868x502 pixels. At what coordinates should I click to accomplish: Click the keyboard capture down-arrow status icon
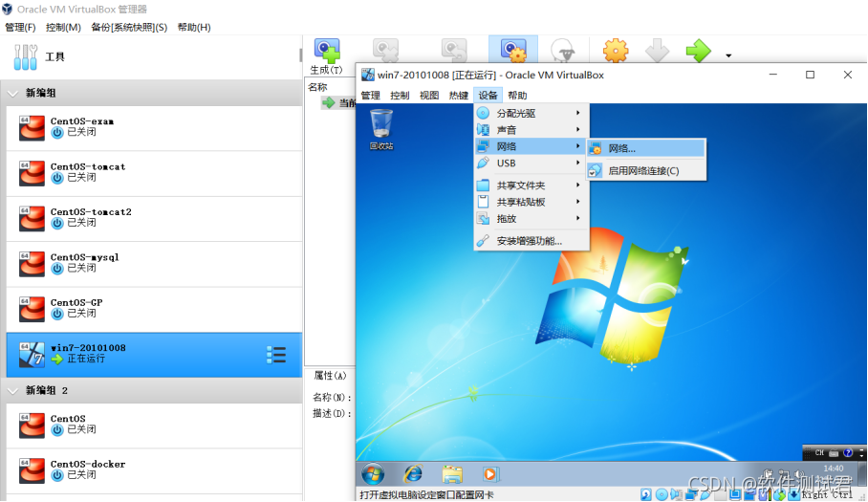tap(793, 494)
